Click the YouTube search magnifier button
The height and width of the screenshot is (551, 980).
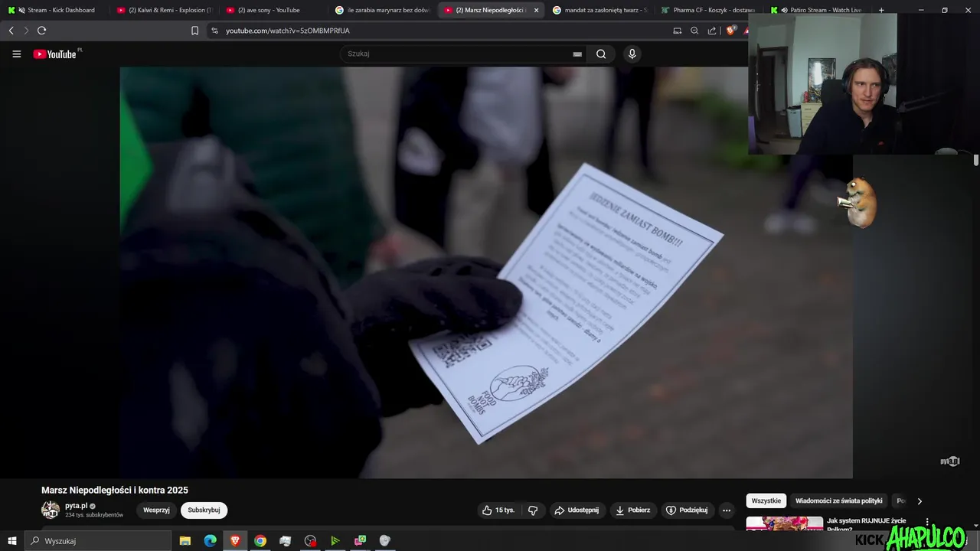click(601, 54)
